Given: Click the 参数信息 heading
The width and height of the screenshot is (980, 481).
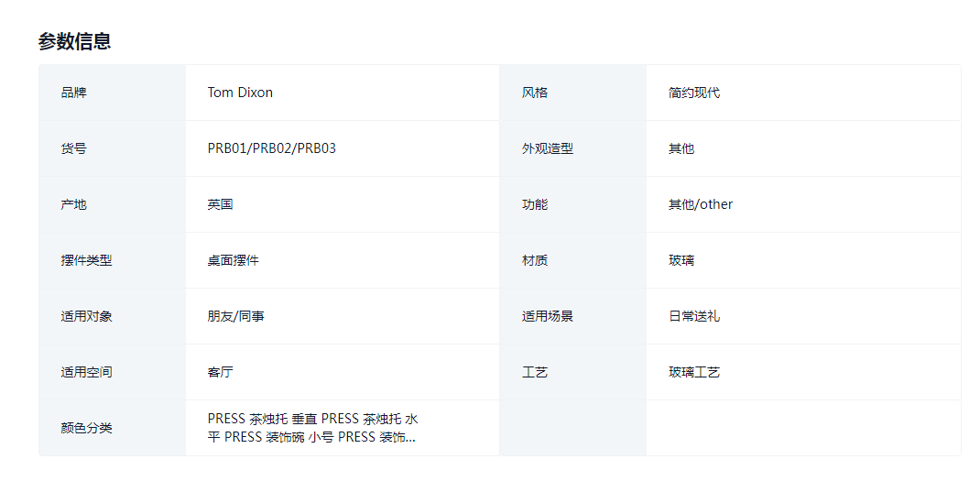Looking at the screenshot, I should 74,41.
